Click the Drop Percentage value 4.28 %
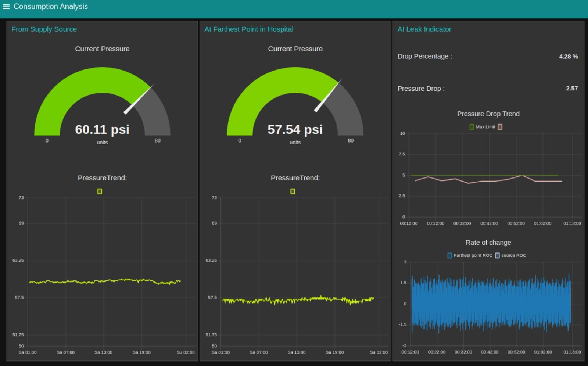Viewport: 588px width, 366px height. click(x=568, y=57)
